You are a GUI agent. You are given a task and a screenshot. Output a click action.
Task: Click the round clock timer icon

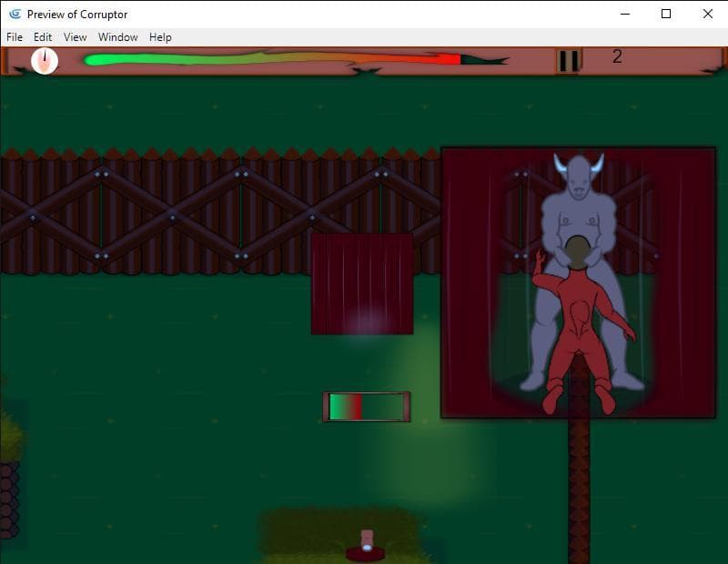[x=45, y=61]
